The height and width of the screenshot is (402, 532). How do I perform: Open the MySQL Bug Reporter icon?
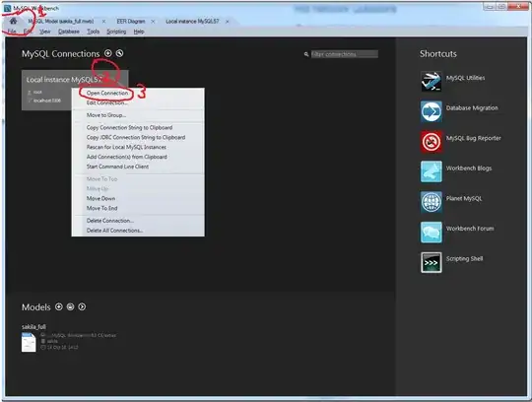point(432,142)
